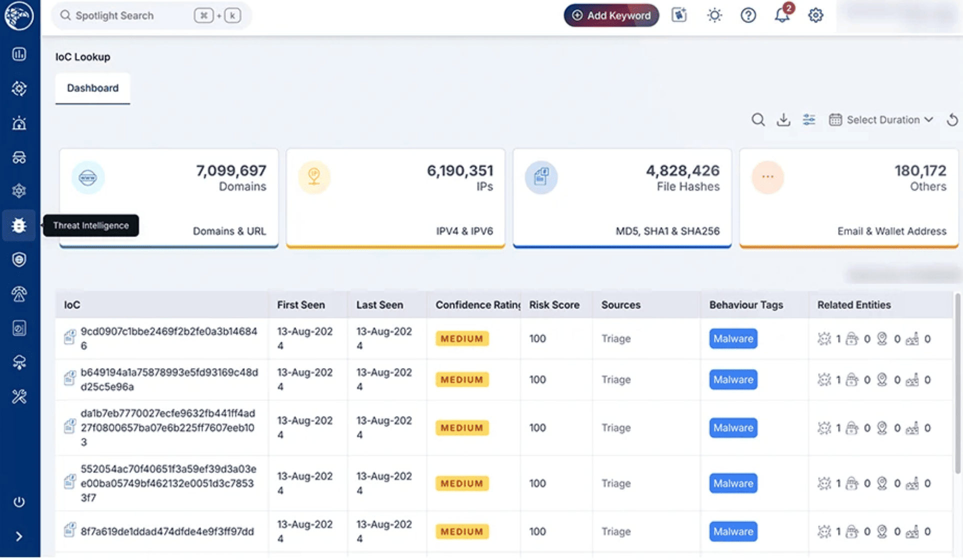Click the Add Keyword button

[611, 15]
